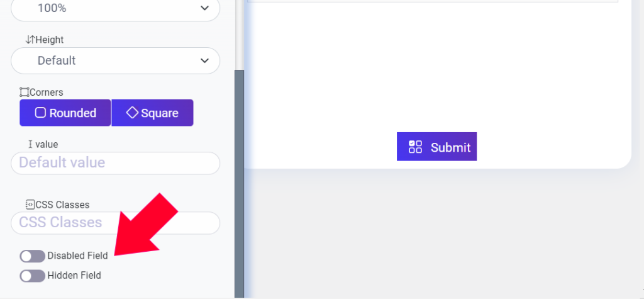644x299 pixels.
Task: Click the sidebar vertical scrollbar
Action: [239, 183]
